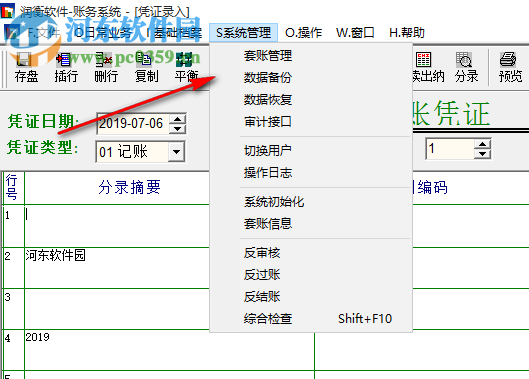Click the 复制 copy icon
Viewport: 529px width, 379px height.
coord(146,68)
